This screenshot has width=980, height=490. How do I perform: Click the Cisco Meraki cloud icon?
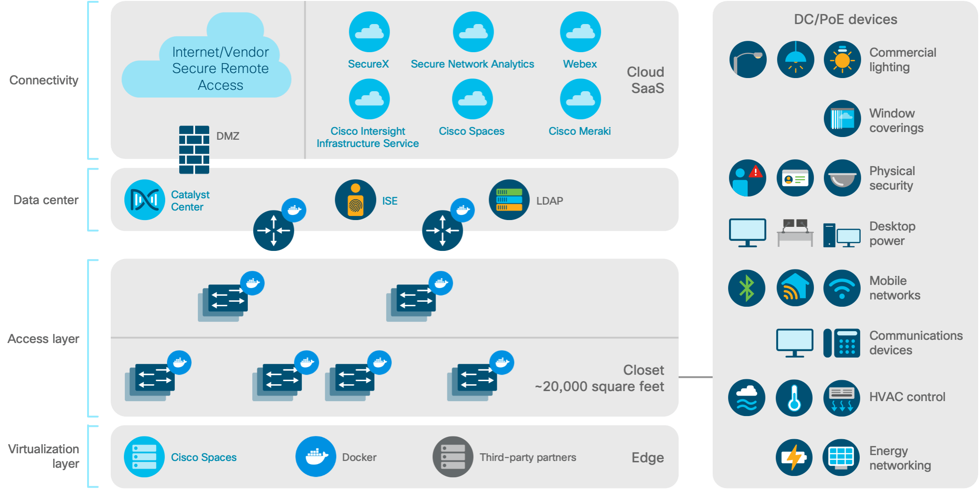pos(580,99)
